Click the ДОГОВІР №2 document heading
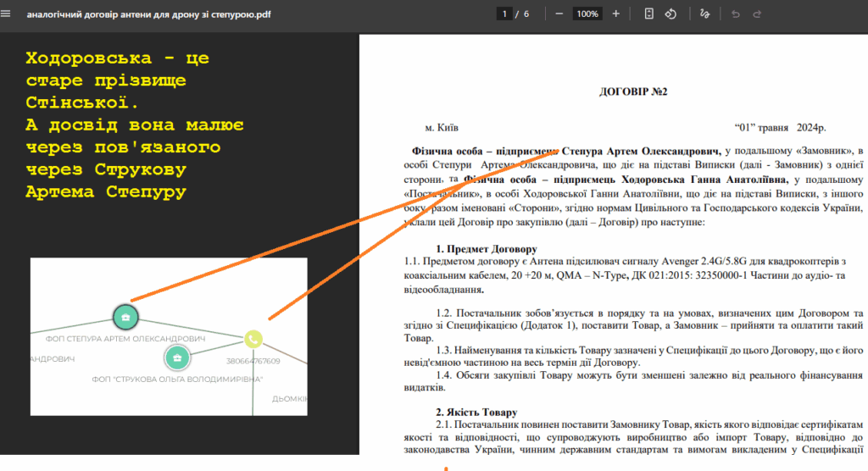The width and height of the screenshot is (868, 471). [633, 91]
